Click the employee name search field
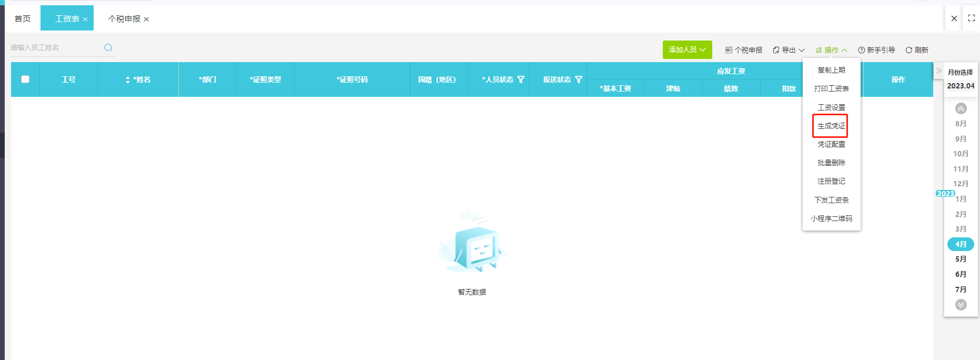The height and width of the screenshot is (360, 980). coord(56,47)
